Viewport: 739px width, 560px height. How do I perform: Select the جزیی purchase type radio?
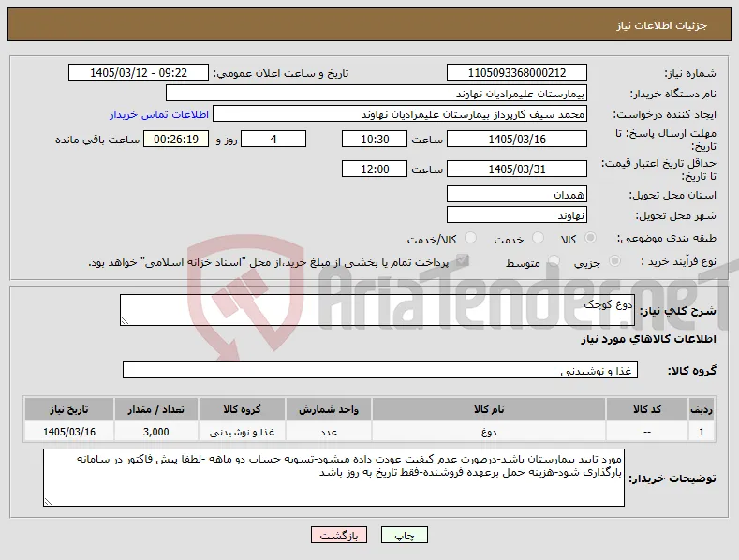click(x=614, y=261)
